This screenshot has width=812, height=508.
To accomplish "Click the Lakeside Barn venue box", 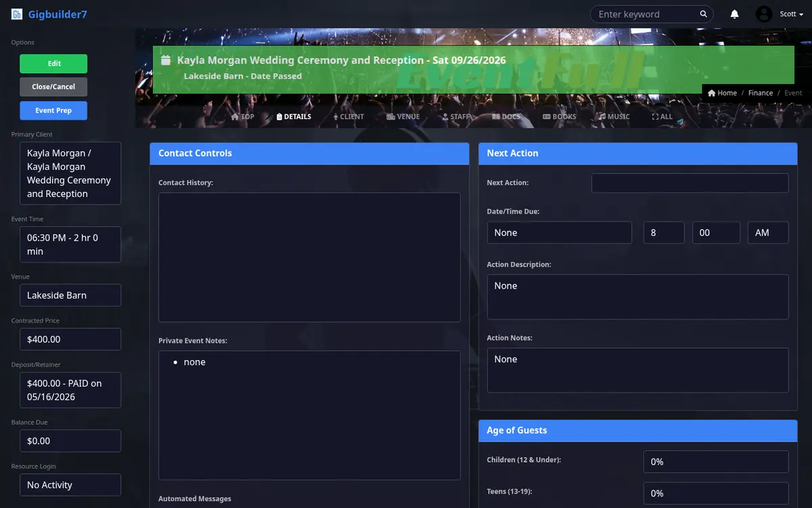I will pyautogui.click(x=70, y=295).
